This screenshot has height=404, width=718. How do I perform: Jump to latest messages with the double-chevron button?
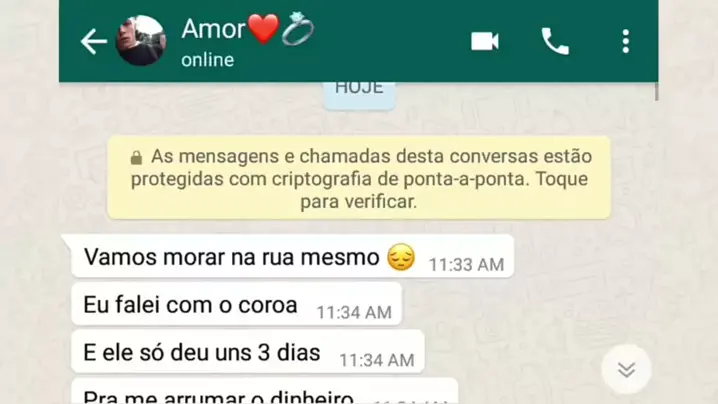click(x=626, y=369)
